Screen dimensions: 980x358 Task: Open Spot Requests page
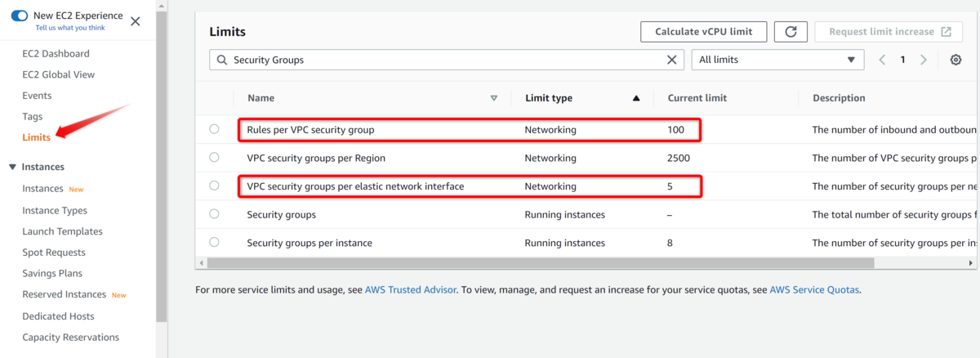point(54,253)
